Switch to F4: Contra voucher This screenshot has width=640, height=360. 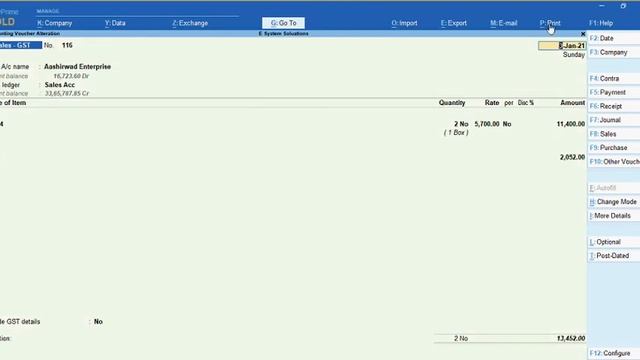click(613, 78)
